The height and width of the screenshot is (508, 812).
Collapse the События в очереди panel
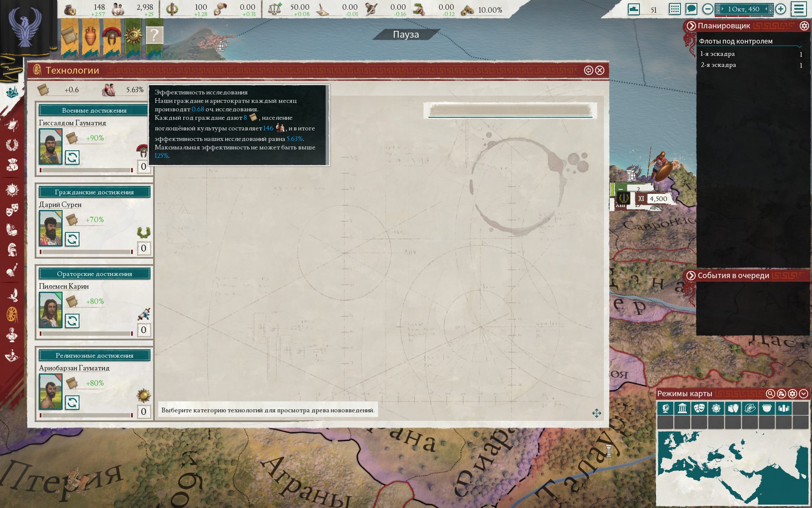(x=691, y=276)
